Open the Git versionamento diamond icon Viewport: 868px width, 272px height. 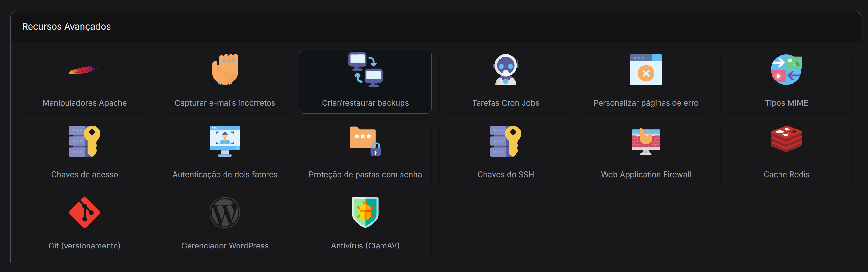pyautogui.click(x=85, y=213)
